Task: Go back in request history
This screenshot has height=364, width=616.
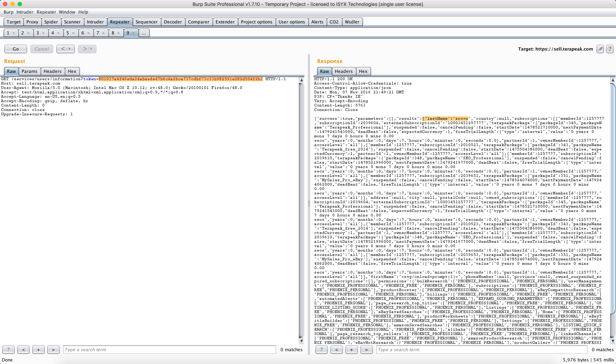Action: pos(63,49)
